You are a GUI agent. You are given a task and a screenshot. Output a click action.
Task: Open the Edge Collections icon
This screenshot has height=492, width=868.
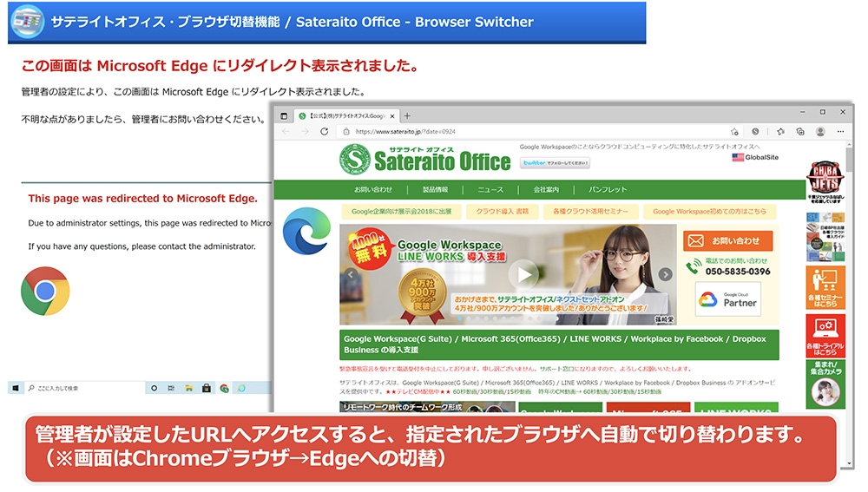click(x=800, y=132)
